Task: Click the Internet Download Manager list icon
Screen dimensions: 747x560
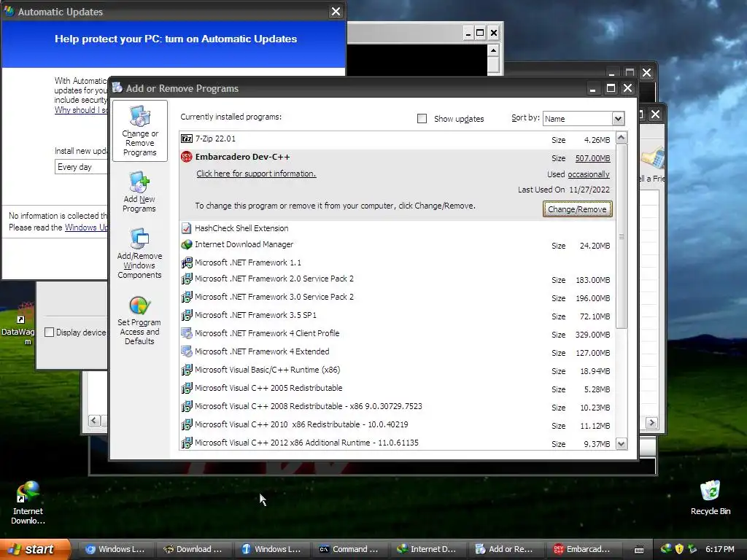Action: tap(187, 244)
